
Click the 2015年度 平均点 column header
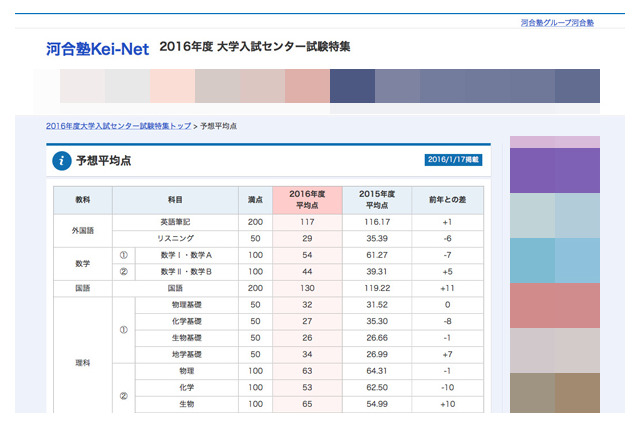(377, 200)
